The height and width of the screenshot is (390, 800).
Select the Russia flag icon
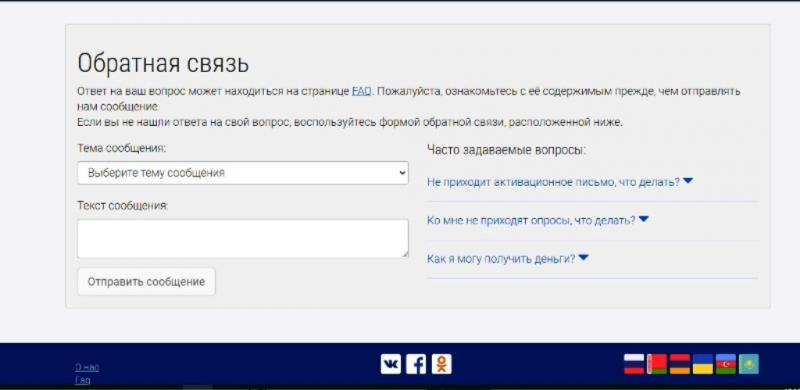[x=634, y=364]
